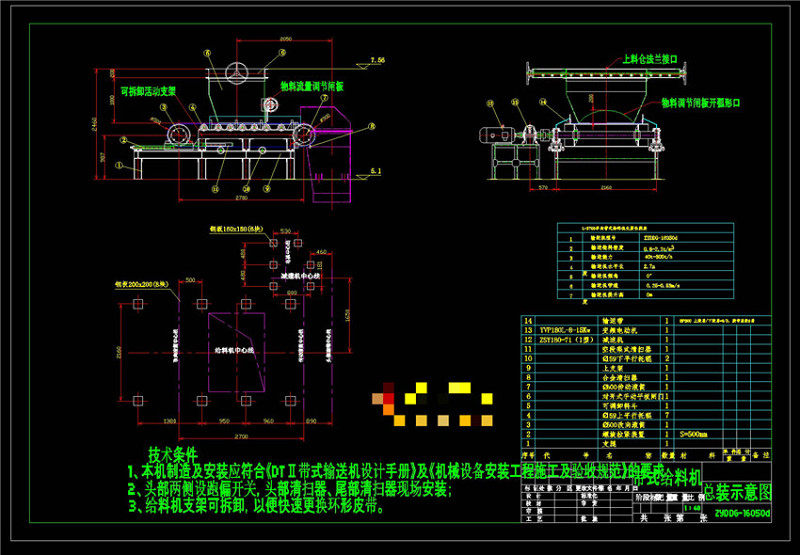Click balloon number 1 near the support leg
Screen dimensions: 800x555
pyautogui.click(x=119, y=166)
